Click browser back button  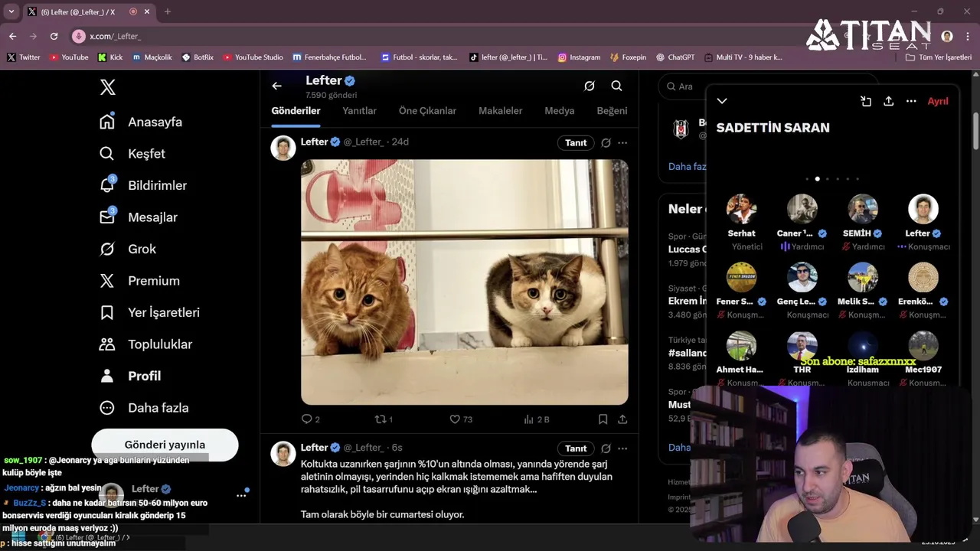pyautogui.click(x=12, y=36)
